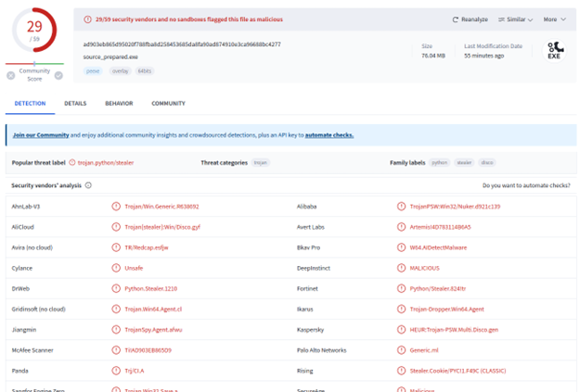Click the file hash starting with ad903eb865d
579x392 pixels.
[182, 44]
